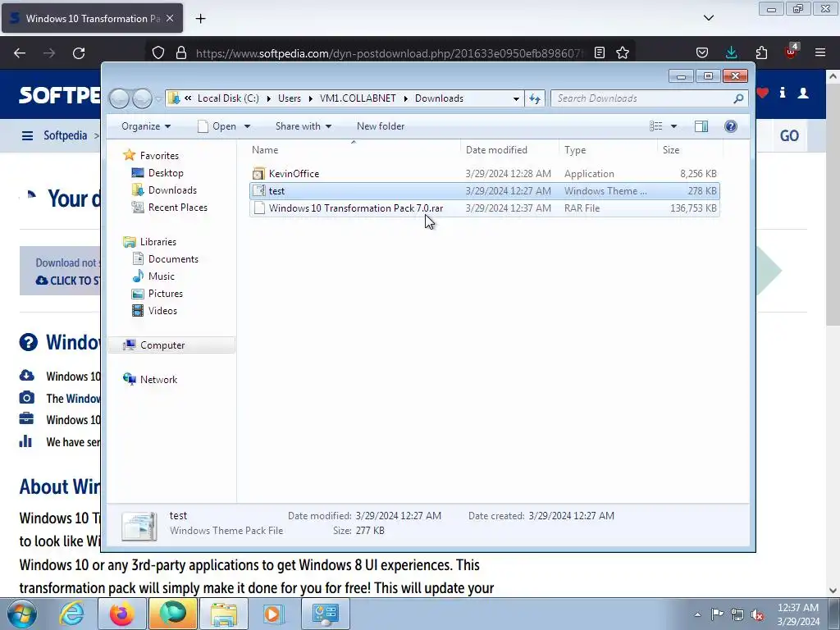The width and height of the screenshot is (840, 630).
Task: Select the KevinOffice application file
Action: (484, 174)
